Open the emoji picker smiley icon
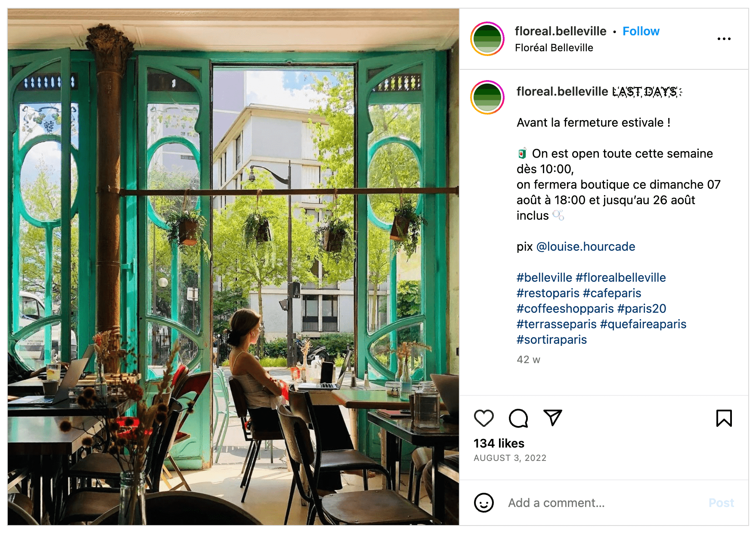The image size is (756, 535). 483,503
